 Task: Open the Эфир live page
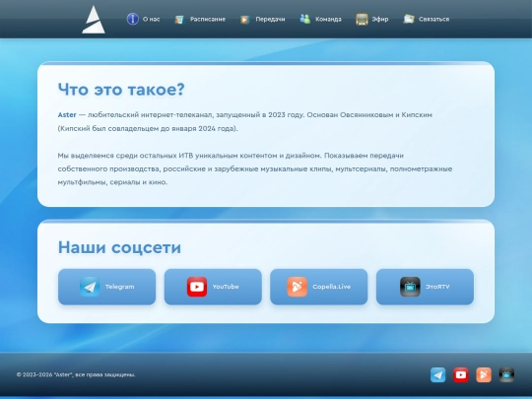click(x=380, y=20)
